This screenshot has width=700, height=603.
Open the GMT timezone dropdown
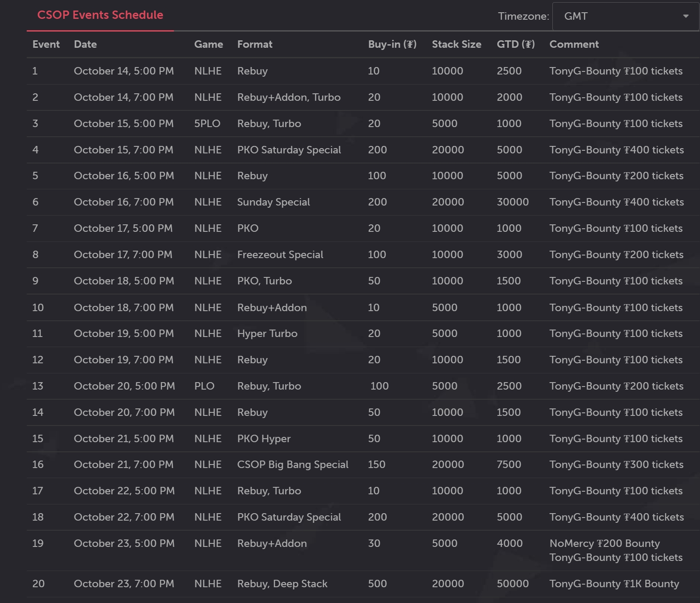click(x=626, y=16)
